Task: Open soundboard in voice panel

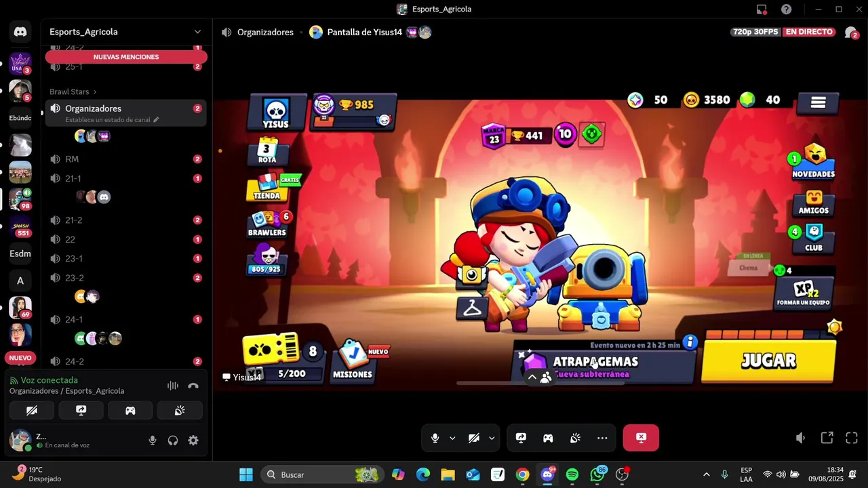Action: tap(180, 410)
